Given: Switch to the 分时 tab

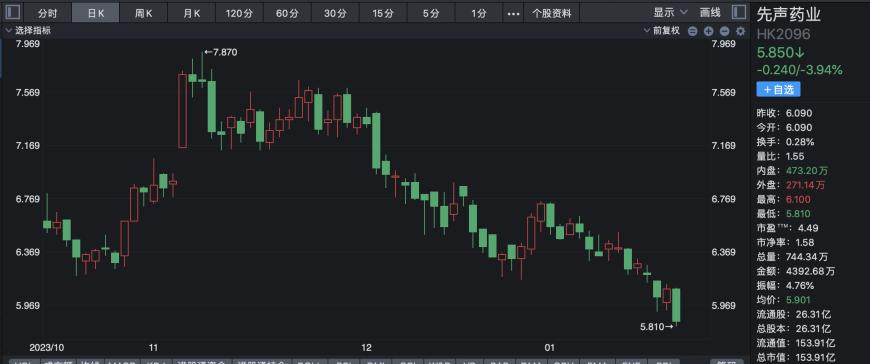Looking at the screenshot, I should [47, 13].
